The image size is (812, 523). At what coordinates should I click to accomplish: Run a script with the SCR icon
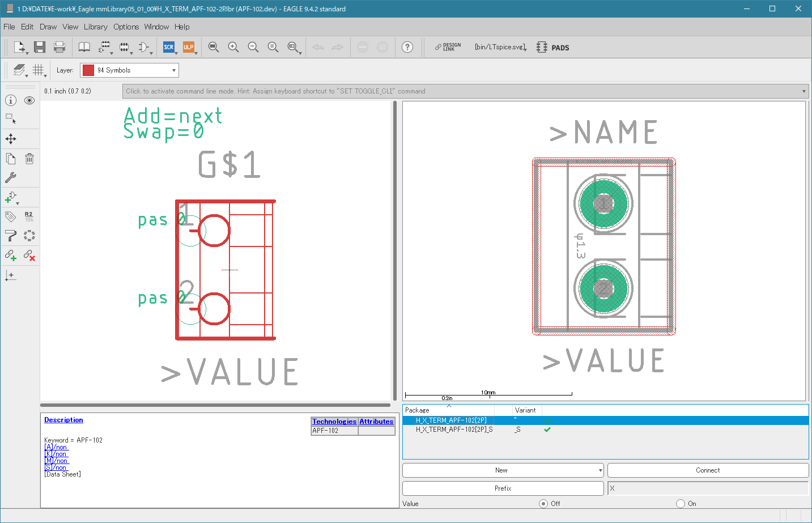pyautogui.click(x=169, y=47)
